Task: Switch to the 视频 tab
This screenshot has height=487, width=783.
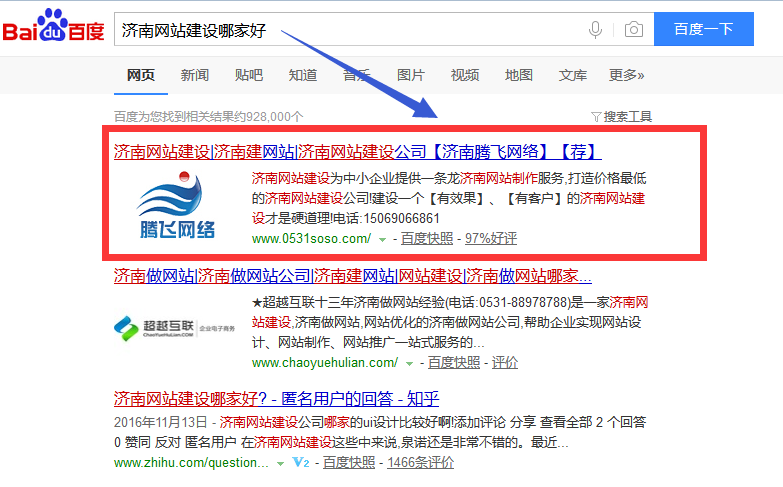Action: click(464, 75)
